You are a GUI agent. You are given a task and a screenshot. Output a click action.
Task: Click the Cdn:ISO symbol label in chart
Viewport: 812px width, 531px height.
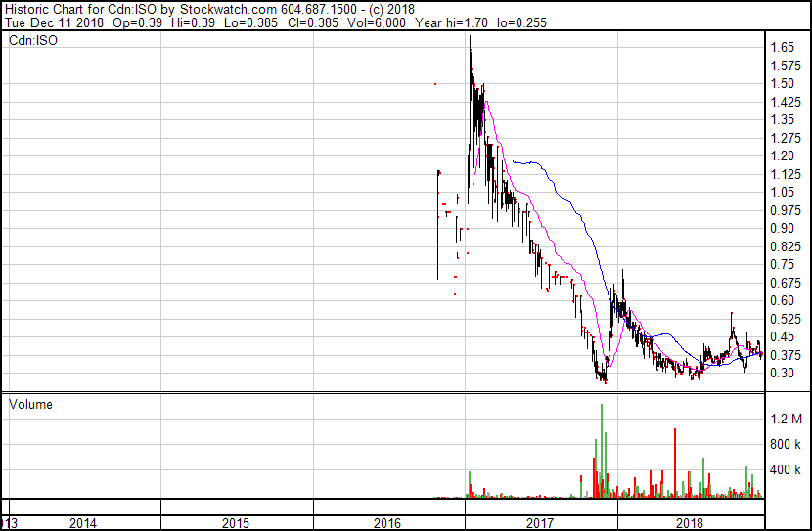pyautogui.click(x=33, y=40)
